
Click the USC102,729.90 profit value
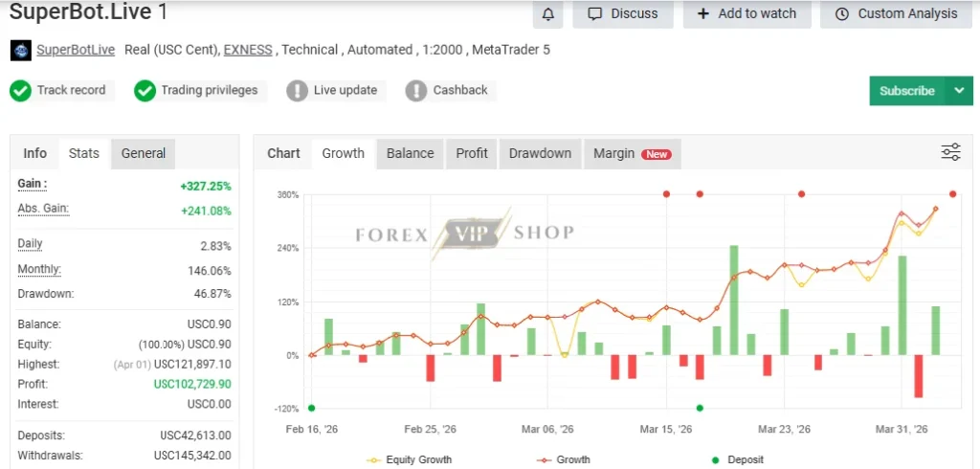[x=192, y=384]
